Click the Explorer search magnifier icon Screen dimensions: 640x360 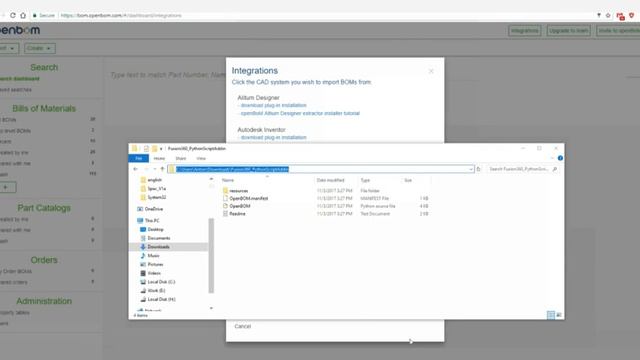pyautogui.click(x=555, y=169)
